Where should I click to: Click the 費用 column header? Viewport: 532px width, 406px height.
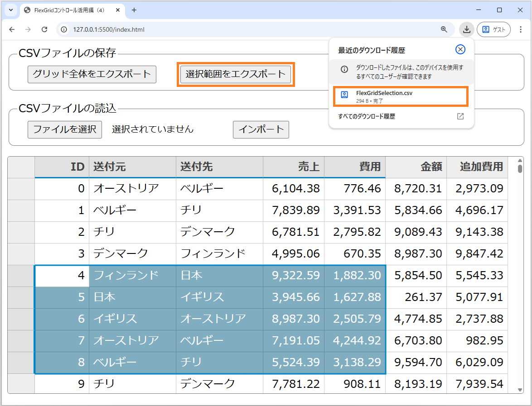point(355,167)
